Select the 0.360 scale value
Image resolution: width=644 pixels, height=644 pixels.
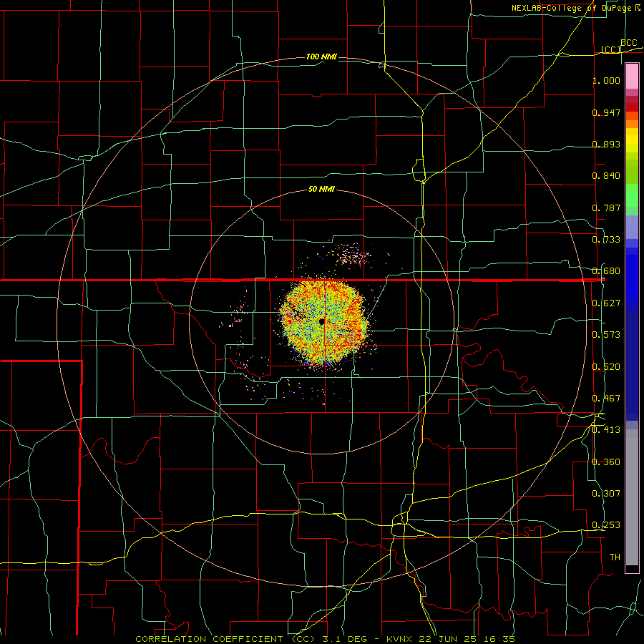606,462
